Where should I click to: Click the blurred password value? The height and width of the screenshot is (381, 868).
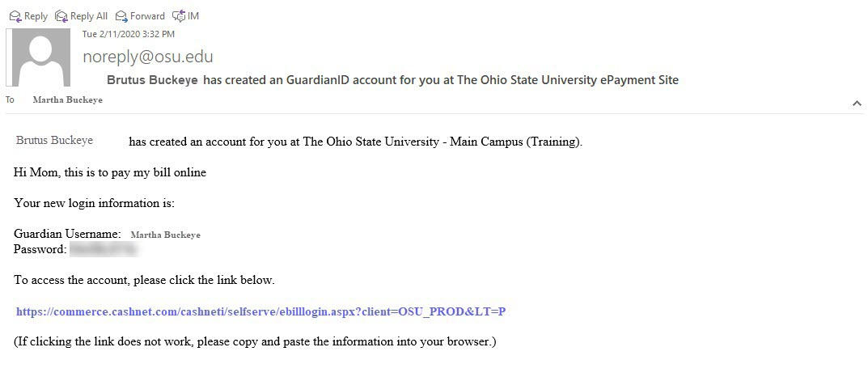click(104, 250)
